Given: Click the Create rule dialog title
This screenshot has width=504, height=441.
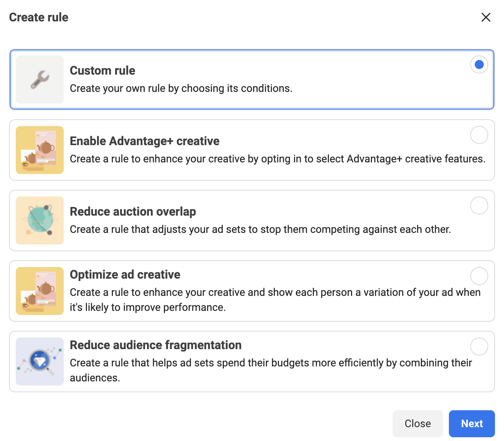Looking at the screenshot, I should click(38, 17).
